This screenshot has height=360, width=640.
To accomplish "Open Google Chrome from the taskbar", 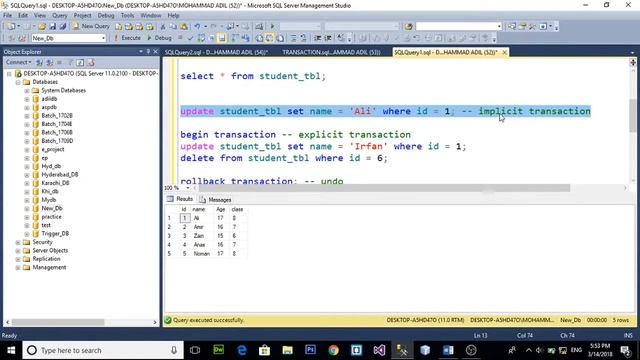I will click(x=333, y=350).
